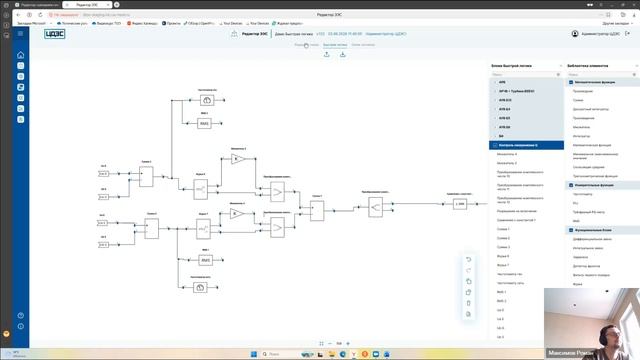Screen dimensions: 640x360
Task: Select the upper greater-than comparator block
Action: (277, 192)
